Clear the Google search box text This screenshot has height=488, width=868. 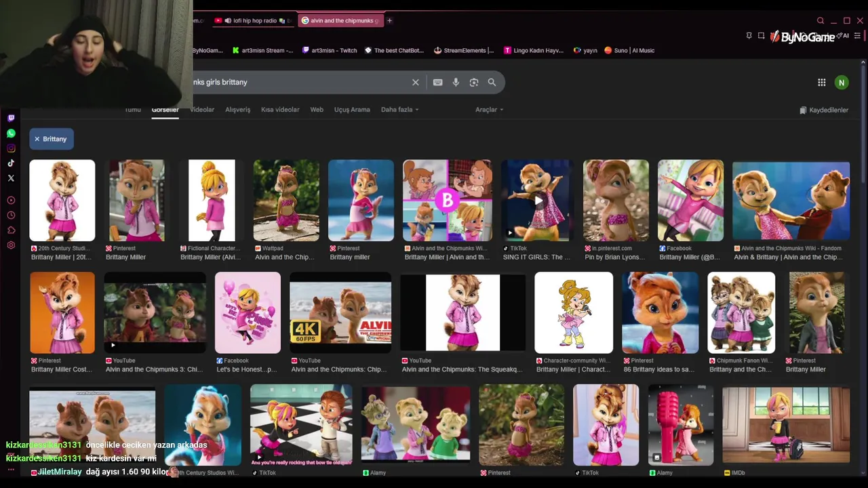[x=416, y=82]
